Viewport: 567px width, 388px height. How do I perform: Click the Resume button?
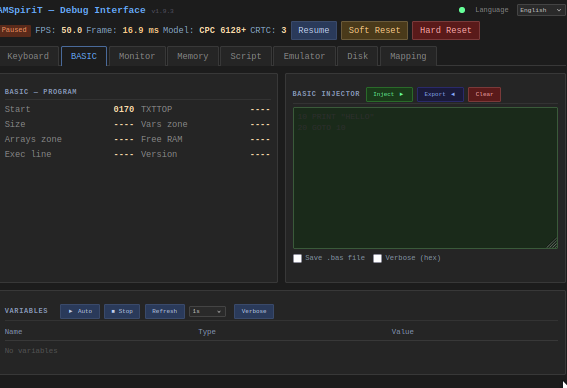click(x=314, y=30)
